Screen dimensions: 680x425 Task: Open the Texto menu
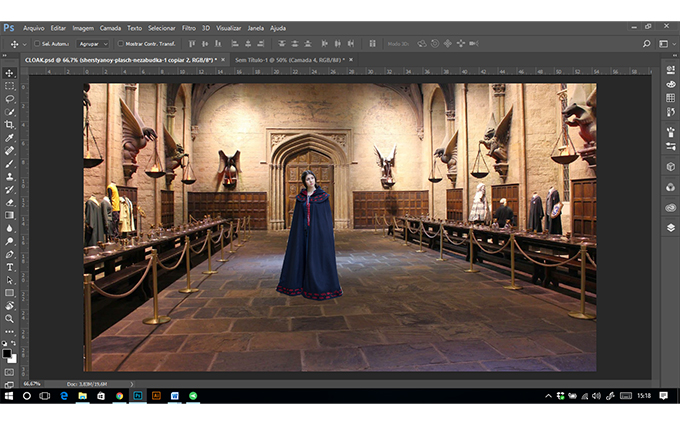(134, 28)
